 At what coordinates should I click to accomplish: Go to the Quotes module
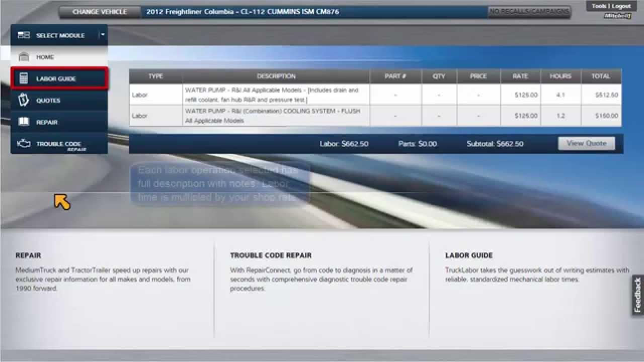[x=48, y=101]
